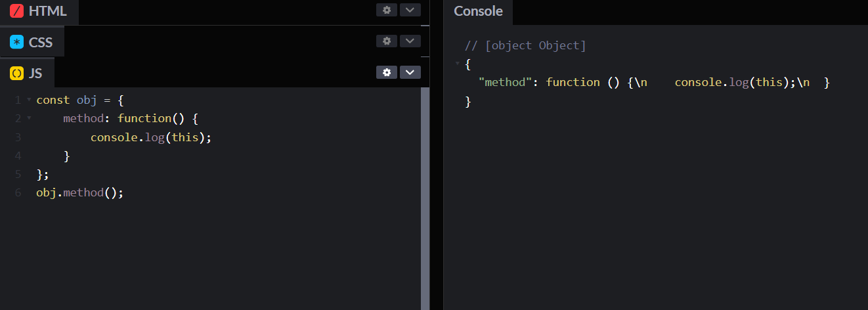This screenshot has width=868, height=310.
Task: Open JS editor settings gear
Action: [387, 72]
